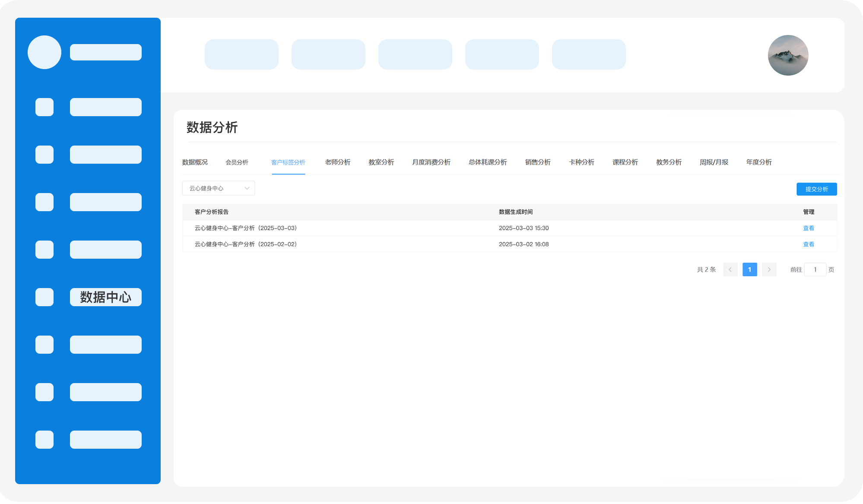Open the 数据中心 sidebar menu item
The height and width of the screenshot is (504, 863).
coord(106,297)
